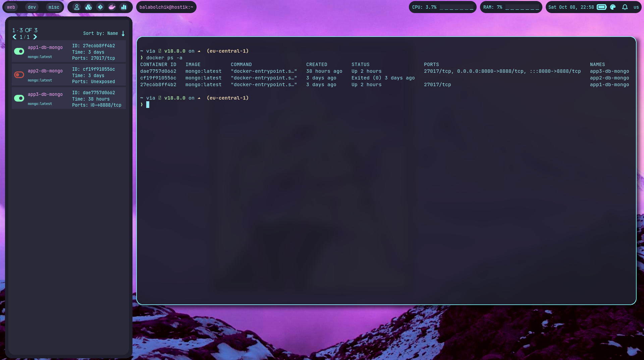This screenshot has width=644, height=360.
Task: Toggle on the app2-db-mongo container
Action: [x=19, y=75]
